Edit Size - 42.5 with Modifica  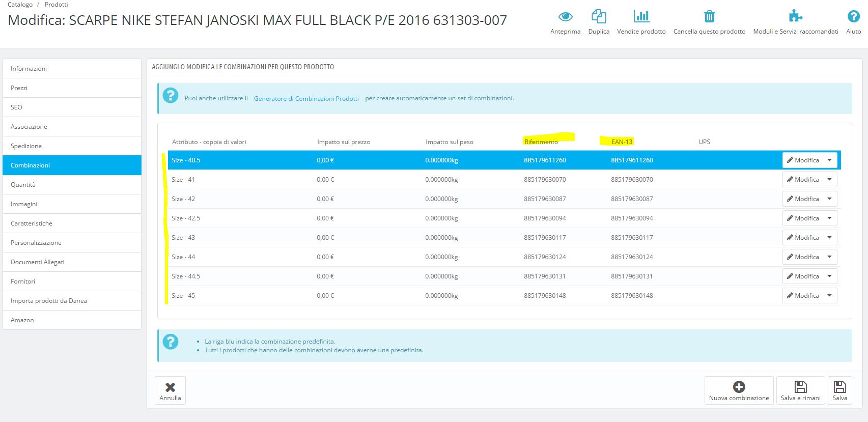coord(803,218)
